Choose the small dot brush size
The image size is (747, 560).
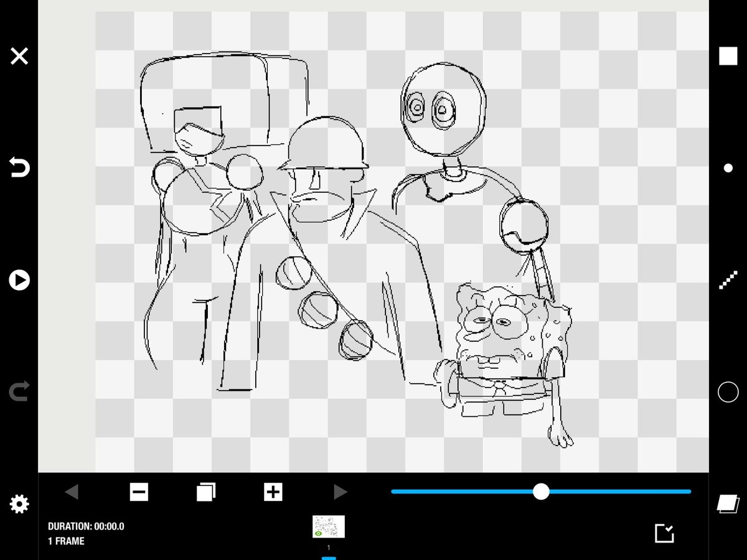(x=728, y=168)
